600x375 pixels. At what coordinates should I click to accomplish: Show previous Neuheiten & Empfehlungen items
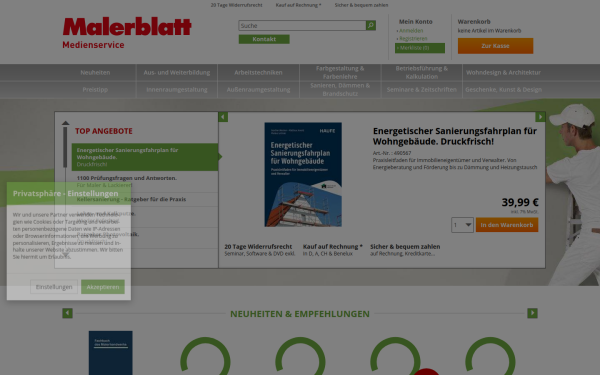tap(67, 313)
